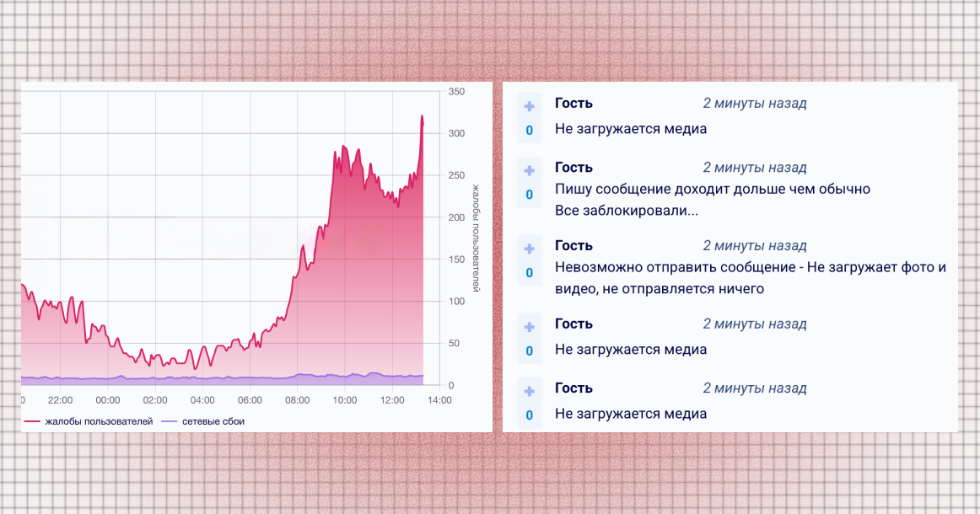The image size is (980, 514).
Task: Click rotated "жалобы пользователей" vertical axis title
Action: pyautogui.click(x=474, y=238)
